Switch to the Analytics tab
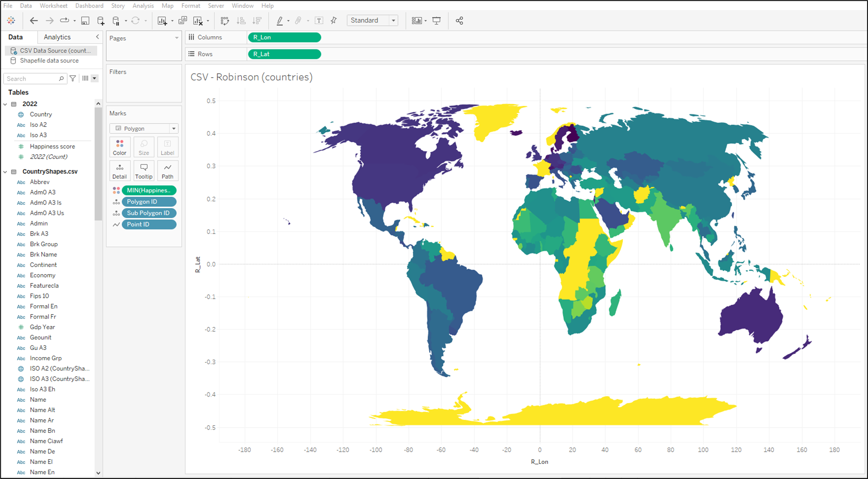Image resolution: width=868 pixels, height=479 pixels. point(57,37)
